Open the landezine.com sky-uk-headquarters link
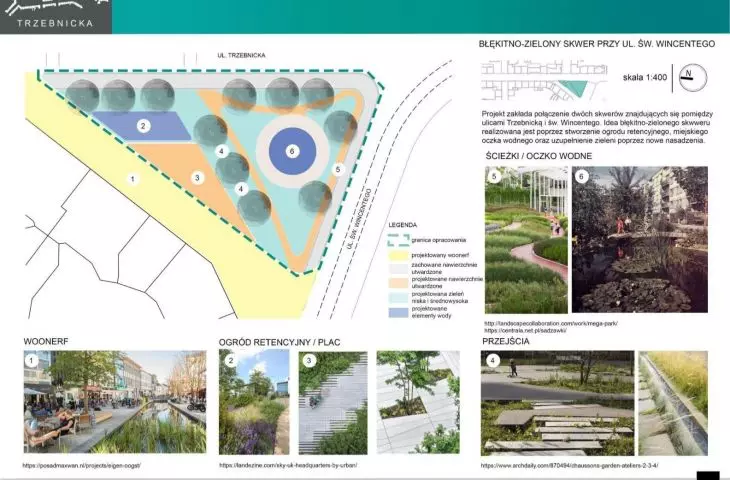The image size is (730, 480). click(288, 465)
